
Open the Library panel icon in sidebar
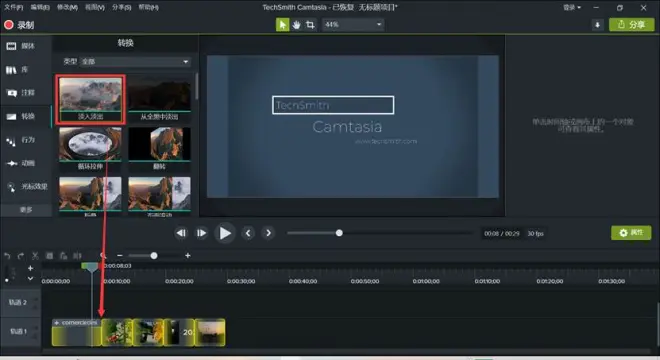(x=11, y=70)
